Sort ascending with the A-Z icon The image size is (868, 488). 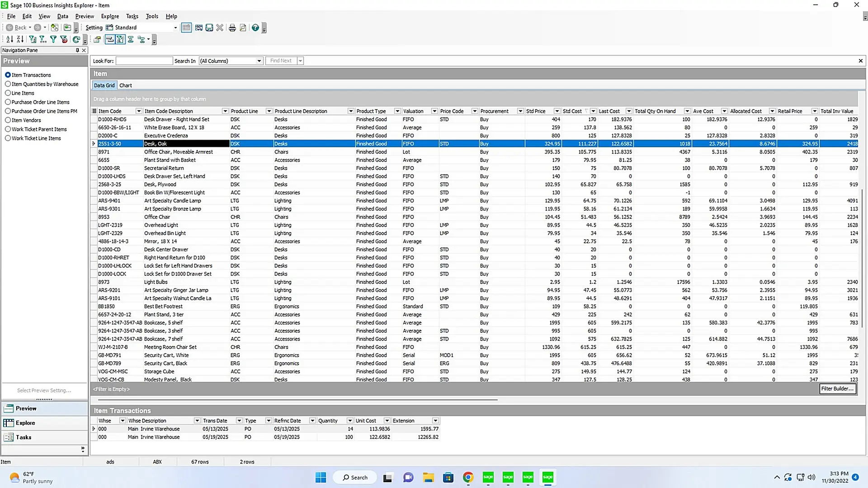(9, 39)
